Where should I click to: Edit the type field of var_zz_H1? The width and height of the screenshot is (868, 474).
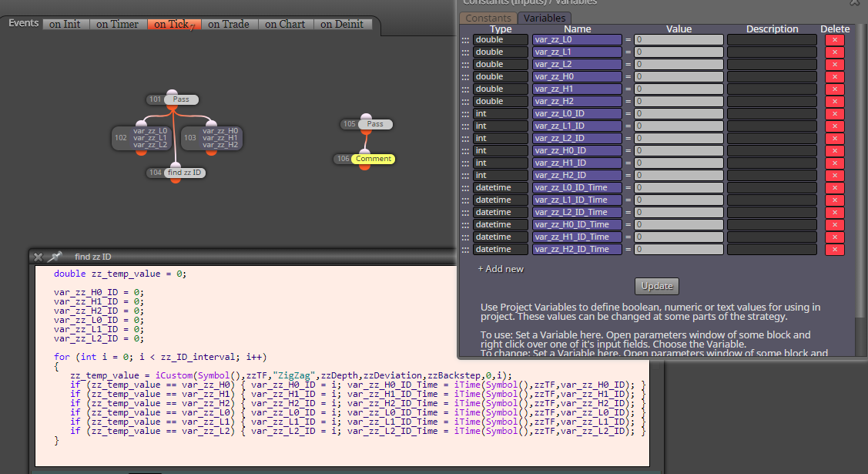click(501, 89)
